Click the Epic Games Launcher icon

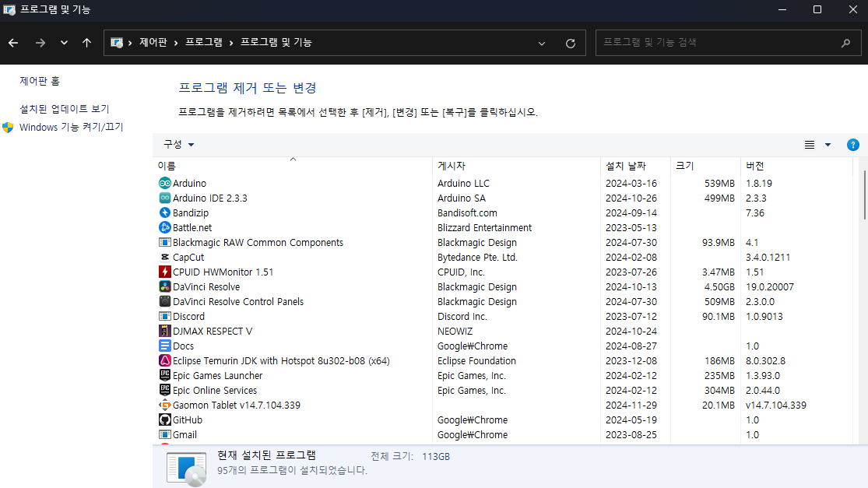pos(164,376)
